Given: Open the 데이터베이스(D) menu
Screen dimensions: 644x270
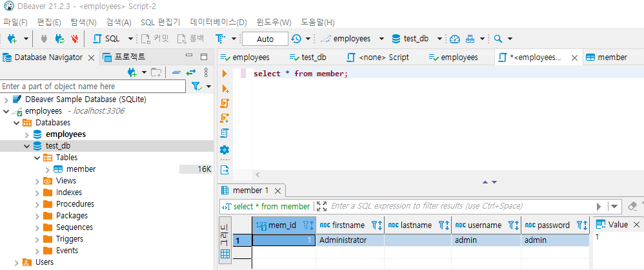Looking at the screenshot, I should (219, 22).
